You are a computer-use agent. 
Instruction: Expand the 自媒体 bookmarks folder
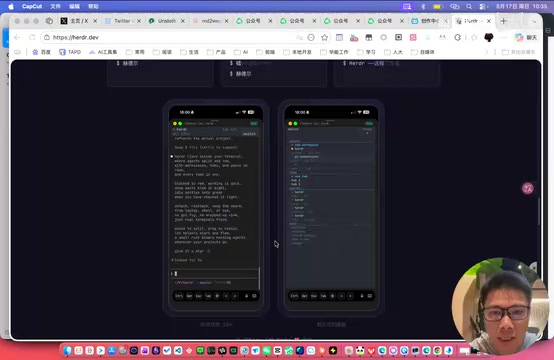(423, 52)
